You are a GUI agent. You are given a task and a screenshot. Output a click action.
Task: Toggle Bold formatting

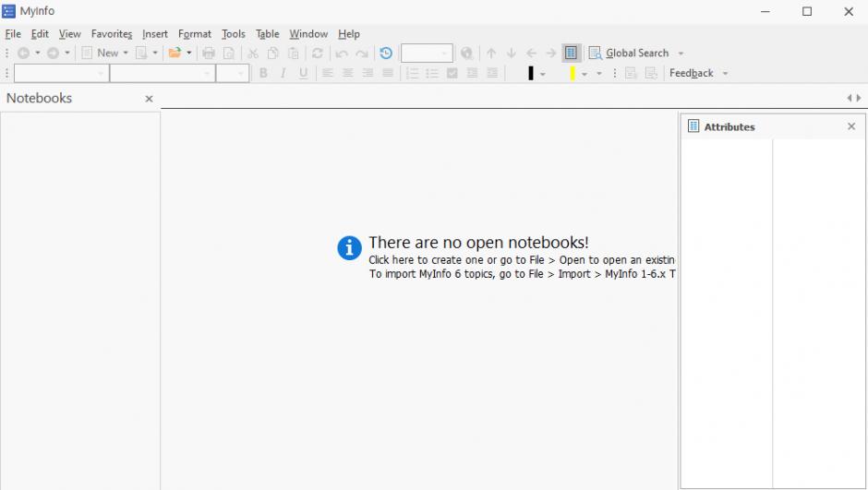click(263, 73)
